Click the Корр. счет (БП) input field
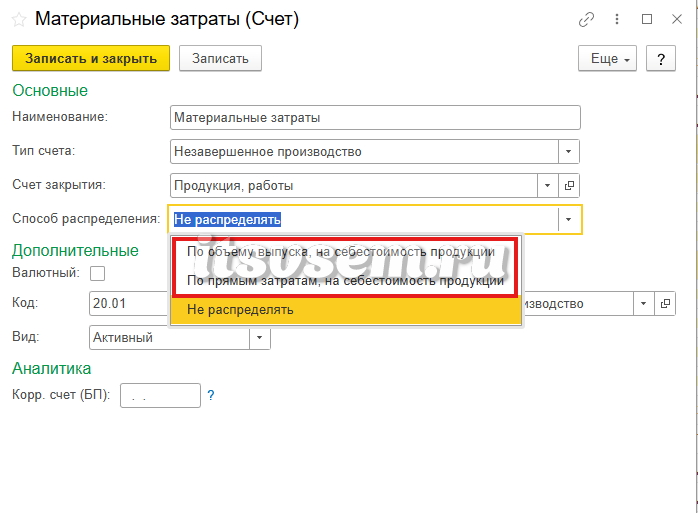The image size is (698, 513). (160, 395)
